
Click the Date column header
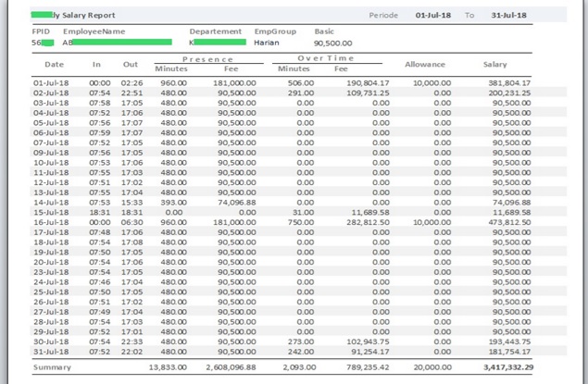point(55,65)
